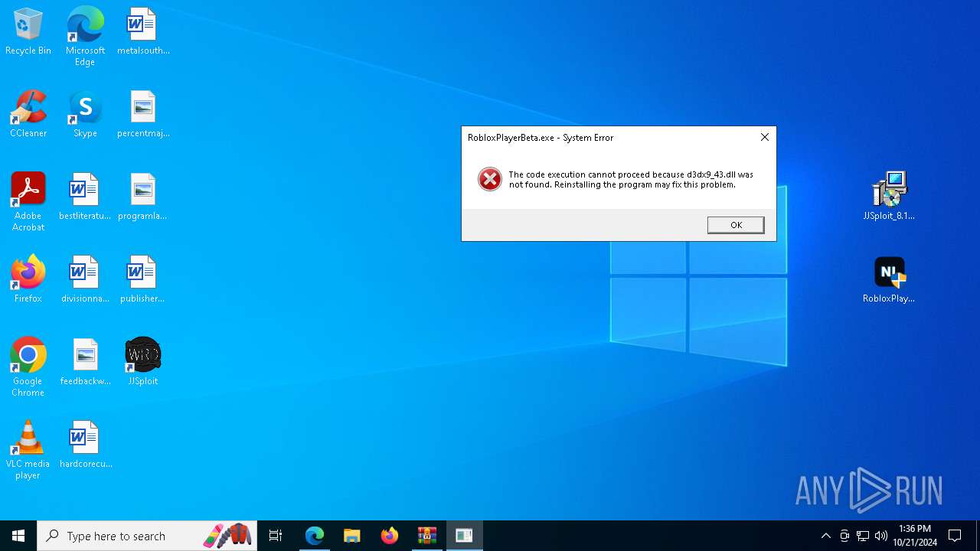The height and width of the screenshot is (551, 980).
Task: Open Task View from the taskbar
Action: (276, 536)
